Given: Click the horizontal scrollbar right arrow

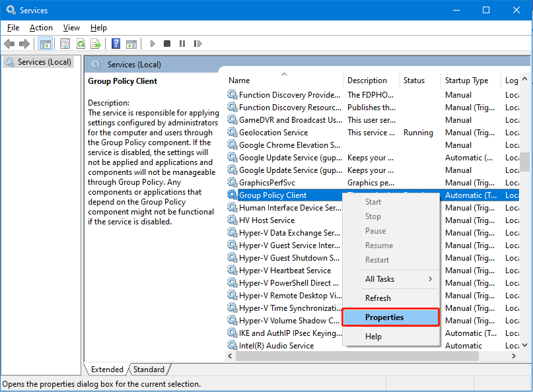Looking at the screenshot, I should tap(513, 356).
